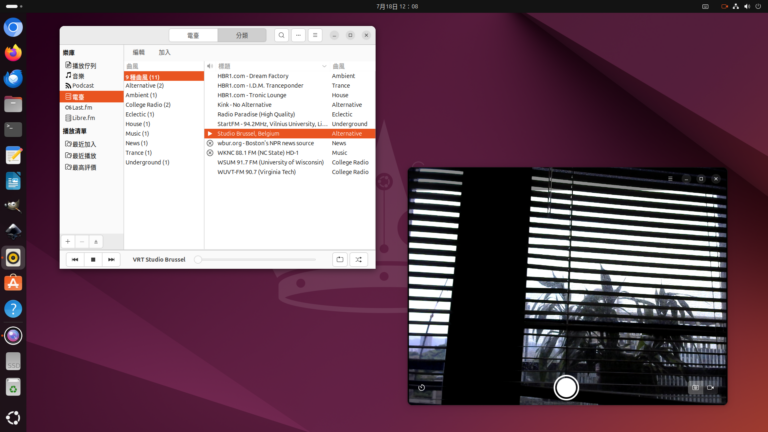The width and height of the screenshot is (768, 432).
Task: Switch camera to photo mode
Action: (x=695, y=387)
